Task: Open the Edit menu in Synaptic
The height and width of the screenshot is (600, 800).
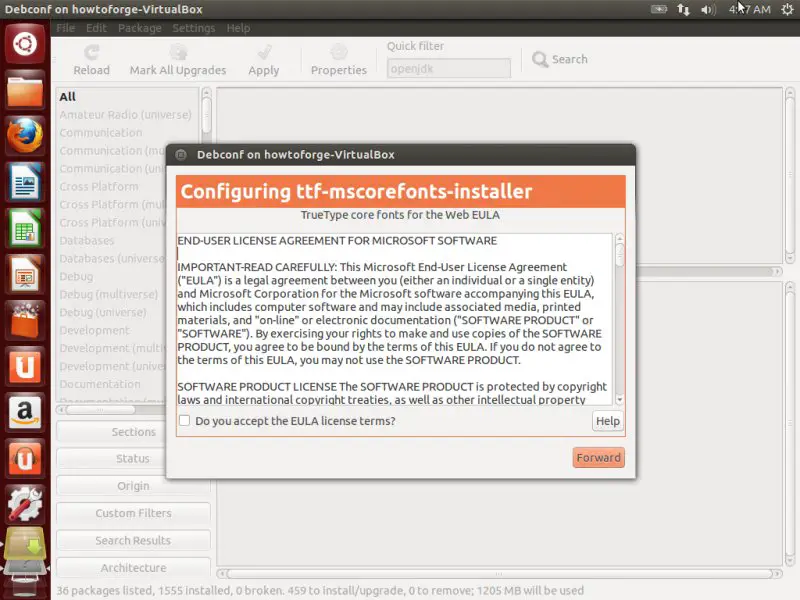Action: tap(96, 28)
